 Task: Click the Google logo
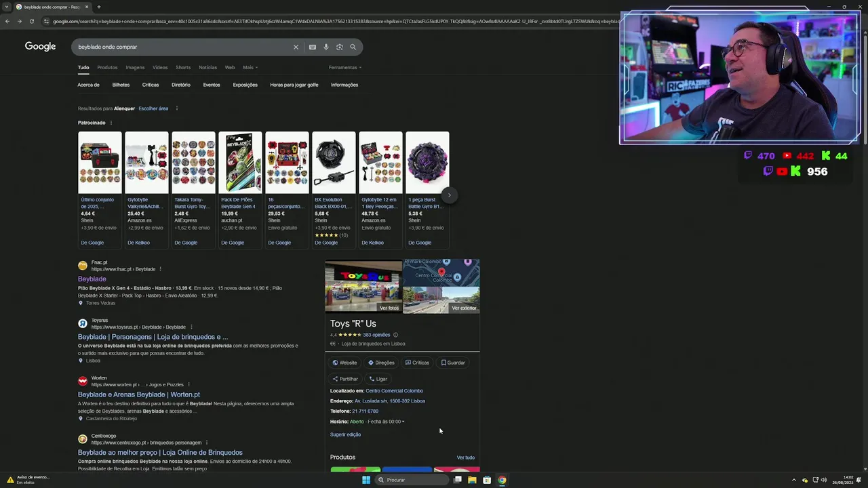[x=40, y=46]
